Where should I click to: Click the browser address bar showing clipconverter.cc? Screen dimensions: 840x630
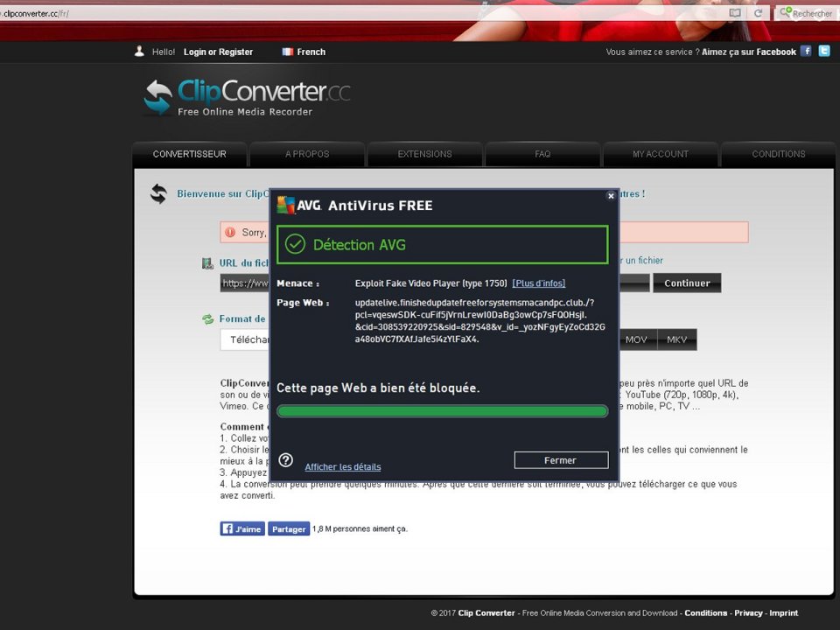point(87,12)
